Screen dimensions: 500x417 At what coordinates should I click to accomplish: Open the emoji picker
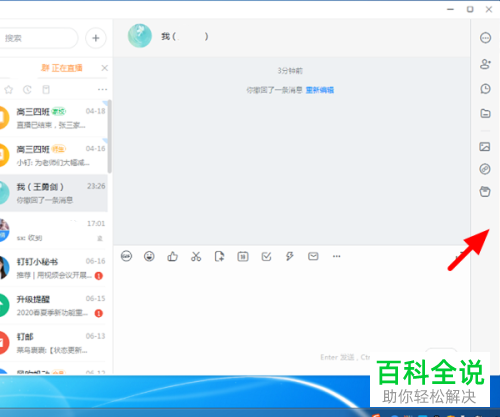[149, 256]
